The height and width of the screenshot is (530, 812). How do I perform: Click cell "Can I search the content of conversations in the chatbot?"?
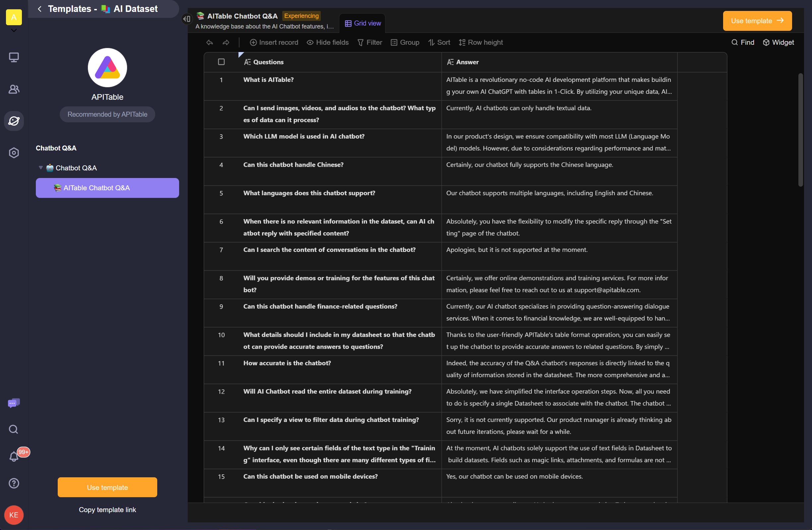[340, 256]
